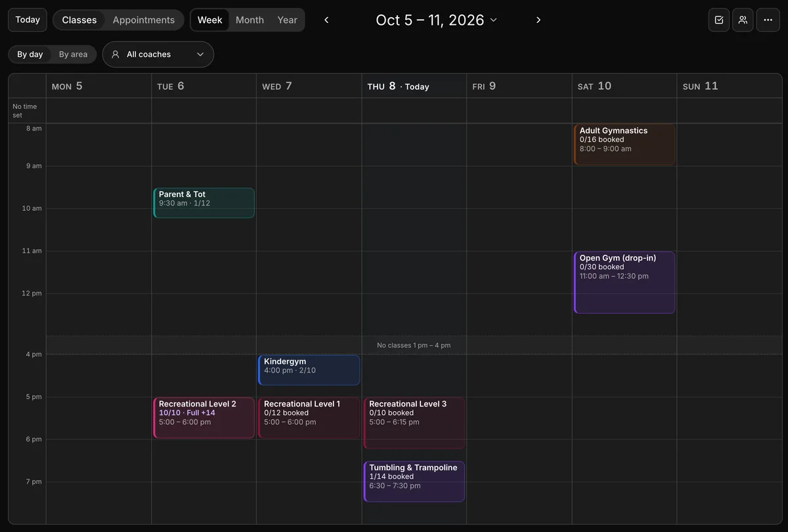Screen dimensions: 788x532
Task: Open the Recreational Level 3 class
Action: pos(414,423)
